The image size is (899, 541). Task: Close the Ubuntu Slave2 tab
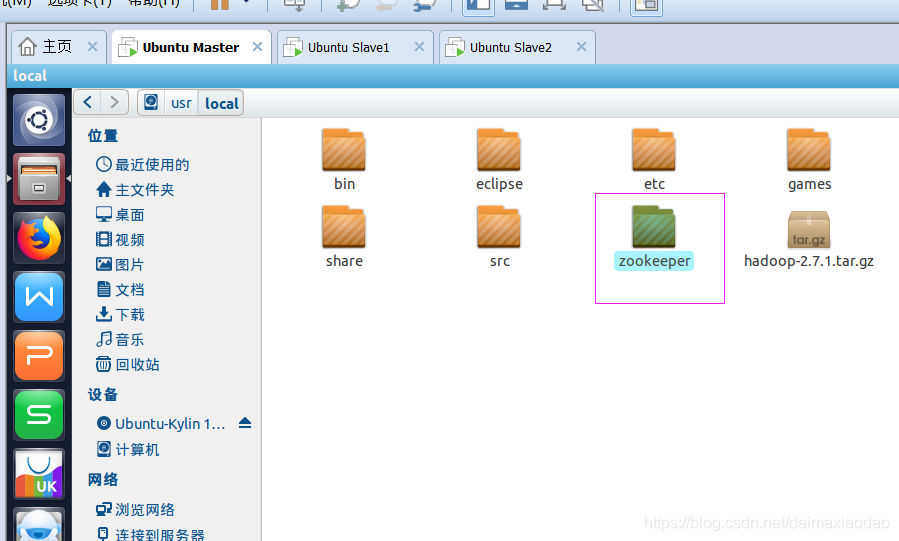pyautogui.click(x=581, y=47)
